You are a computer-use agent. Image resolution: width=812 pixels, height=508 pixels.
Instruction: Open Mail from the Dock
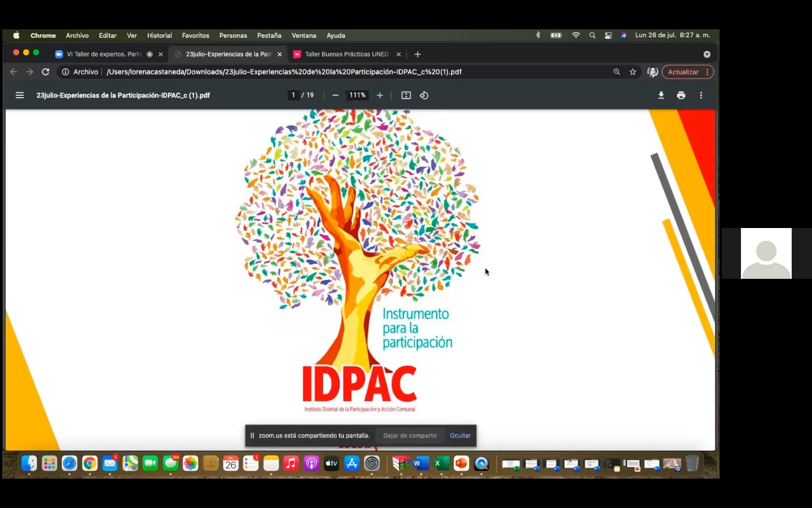tap(110, 463)
